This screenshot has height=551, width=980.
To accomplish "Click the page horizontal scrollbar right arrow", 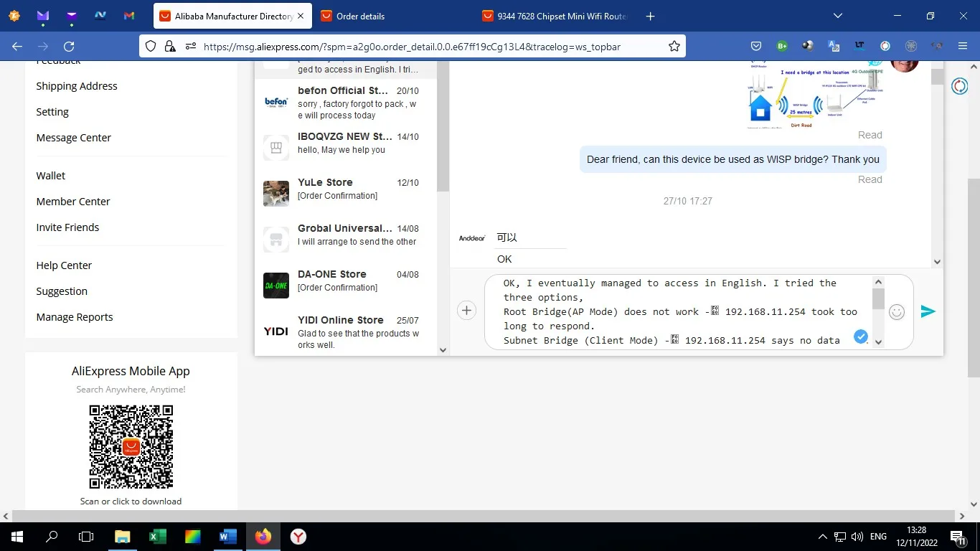I will coord(963,516).
